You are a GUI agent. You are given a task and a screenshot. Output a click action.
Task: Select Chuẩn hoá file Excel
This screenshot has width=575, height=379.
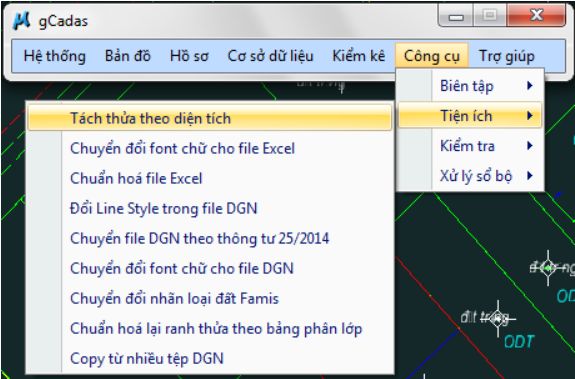point(210,179)
